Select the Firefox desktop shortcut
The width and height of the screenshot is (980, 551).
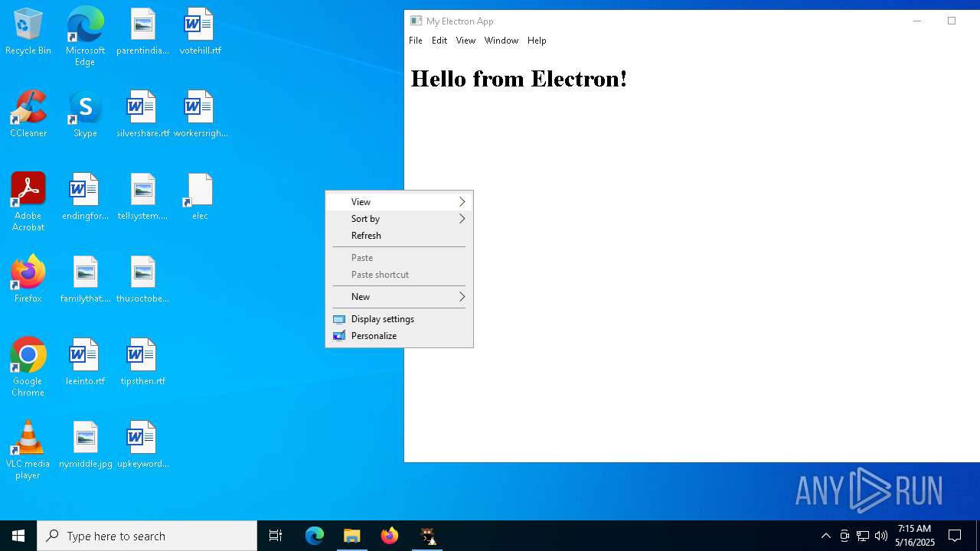(x=28, y=280)
